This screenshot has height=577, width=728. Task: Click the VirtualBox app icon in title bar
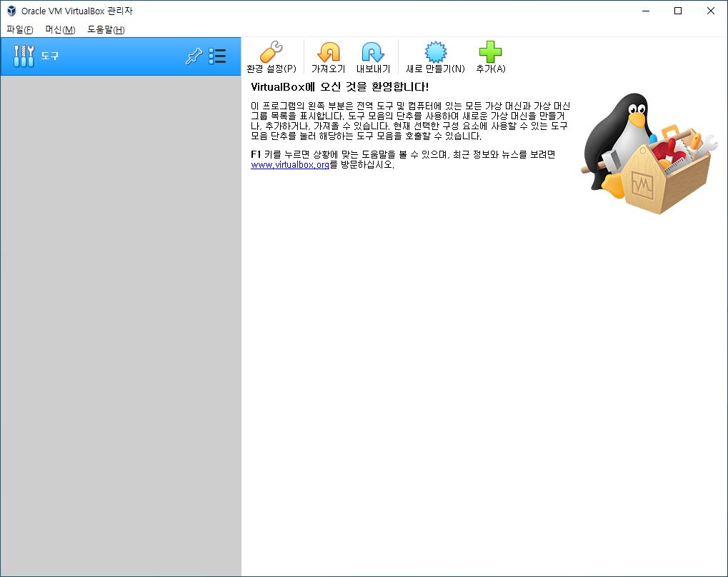(x=11, y=11)
